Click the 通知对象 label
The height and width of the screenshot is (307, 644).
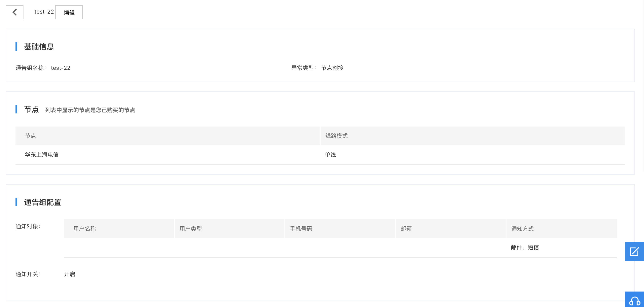point(28,226)
